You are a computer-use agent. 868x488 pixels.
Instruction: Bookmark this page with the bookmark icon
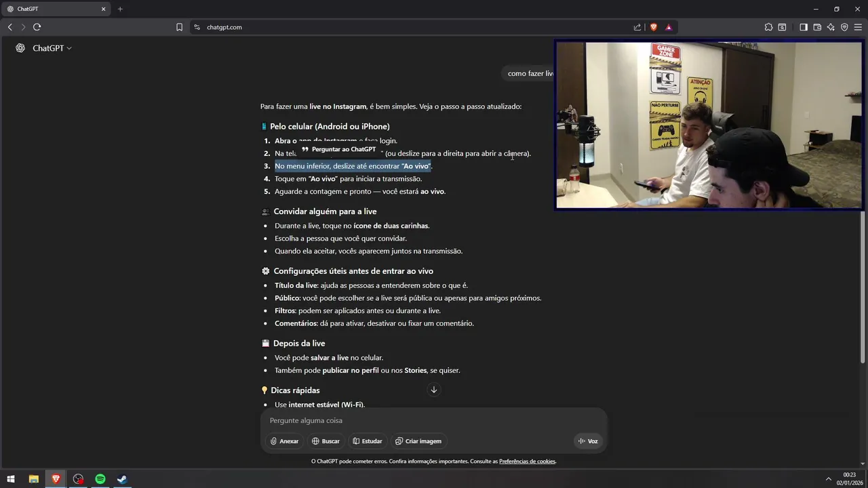(179, 27)
